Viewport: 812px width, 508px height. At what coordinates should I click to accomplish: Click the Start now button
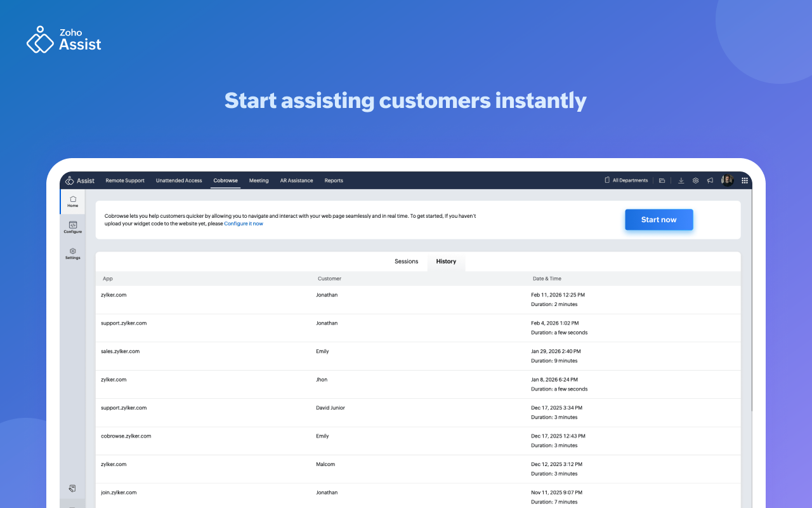659,220
